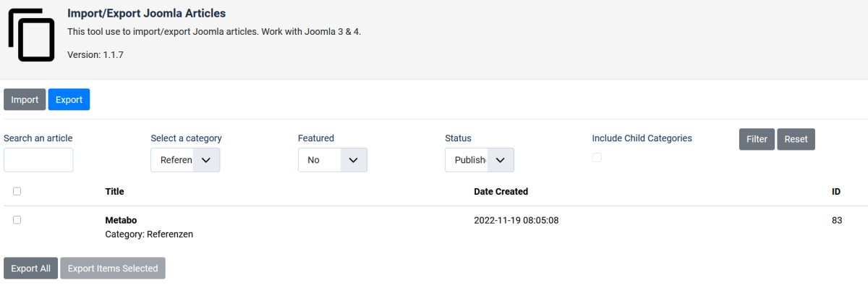Toggle Include Child Categories checkbox
The height and width of the screenshot is (286, 868).
point(597,157)
